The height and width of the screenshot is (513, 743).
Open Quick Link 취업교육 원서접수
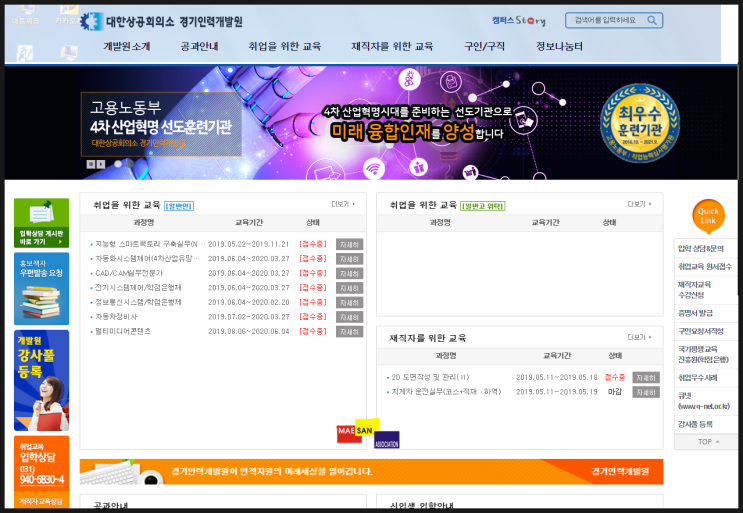(x=705, y=266)
